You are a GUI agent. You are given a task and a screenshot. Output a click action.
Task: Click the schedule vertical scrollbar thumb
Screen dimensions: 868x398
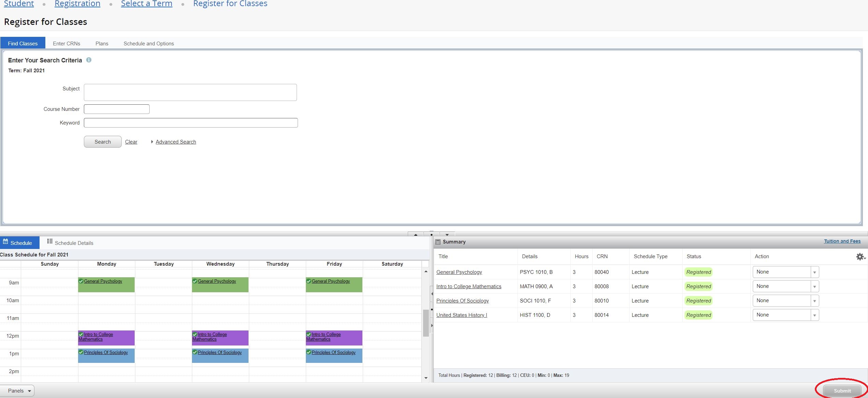point(426,323)
